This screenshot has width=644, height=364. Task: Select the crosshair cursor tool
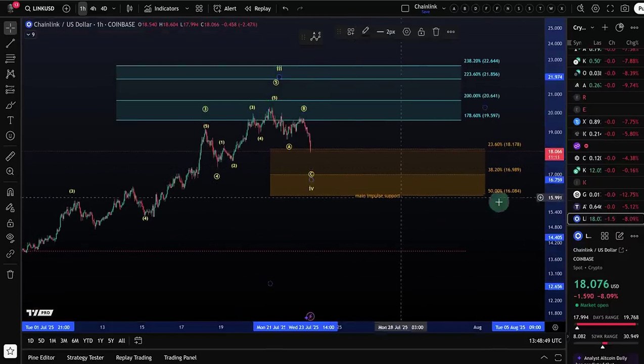(x=10, y=28)
